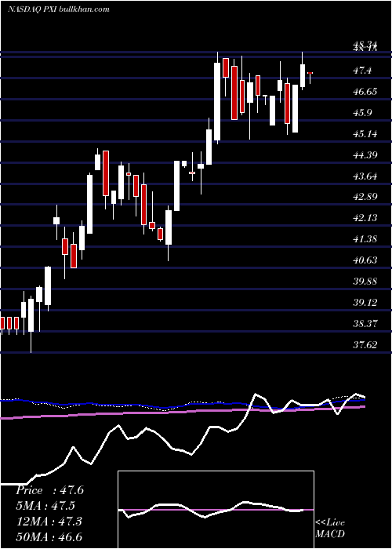This screenshot has height=549, width=392.
Task: Select the 46.65 price axis label
Action: point(365,92)
